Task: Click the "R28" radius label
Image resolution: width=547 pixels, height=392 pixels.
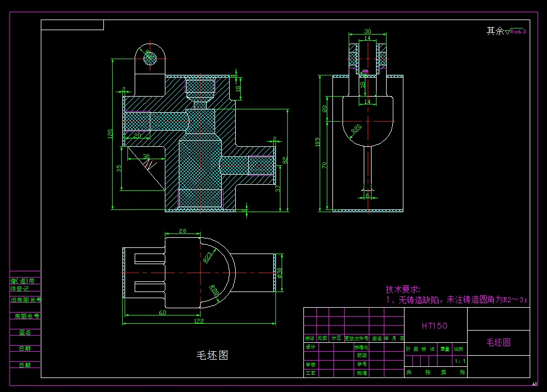Action: pyautogui.click(x=214, y=290)
